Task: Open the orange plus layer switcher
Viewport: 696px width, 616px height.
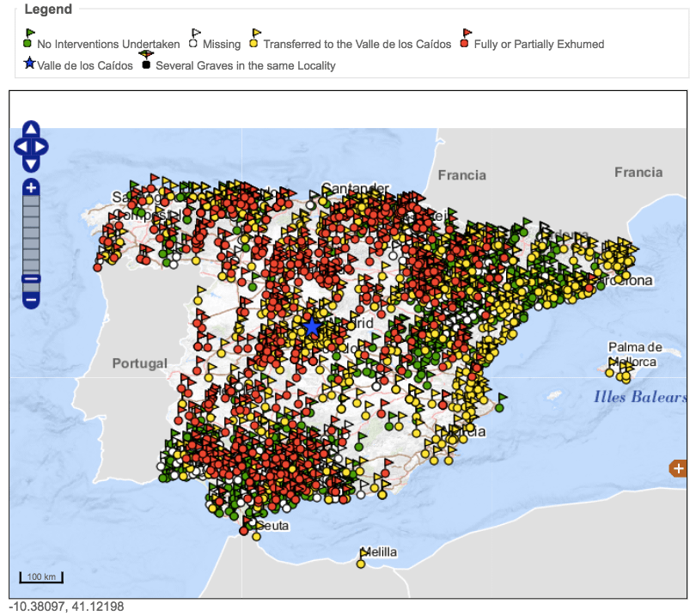Action: (x=678, y=468)
